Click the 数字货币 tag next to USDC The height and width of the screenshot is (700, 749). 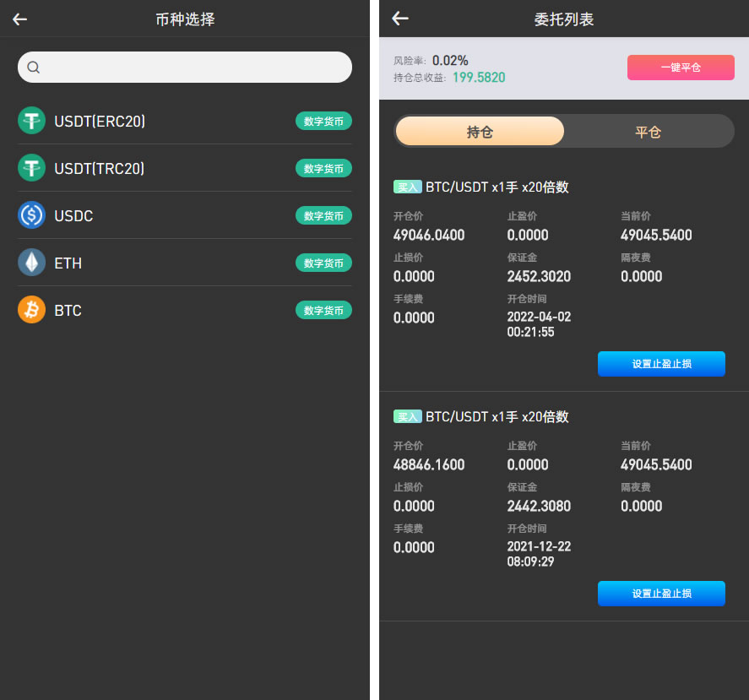323,215
